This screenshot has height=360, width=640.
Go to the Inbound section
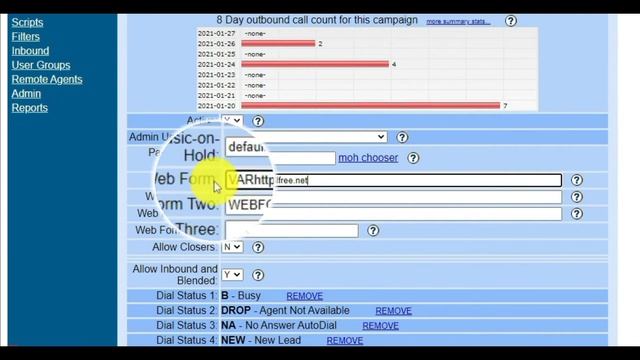pyautogui.click(x=30, y=51)
